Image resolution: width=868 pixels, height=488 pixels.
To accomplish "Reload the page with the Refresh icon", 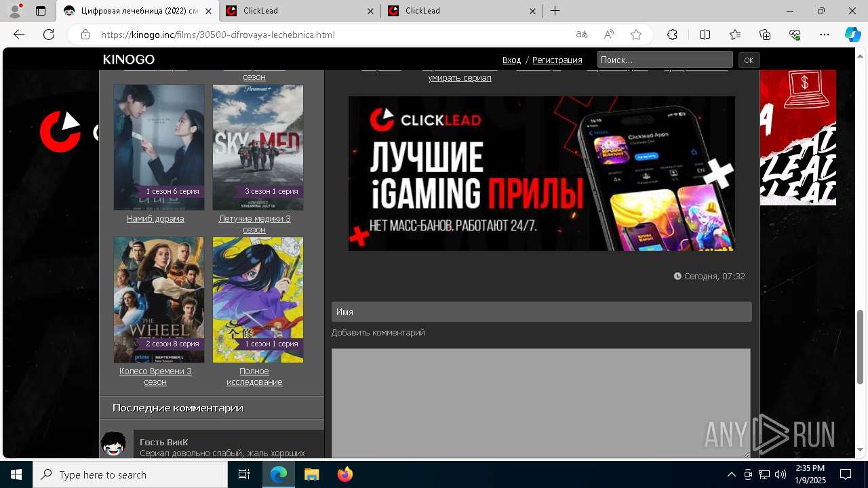I will [49, 35].
